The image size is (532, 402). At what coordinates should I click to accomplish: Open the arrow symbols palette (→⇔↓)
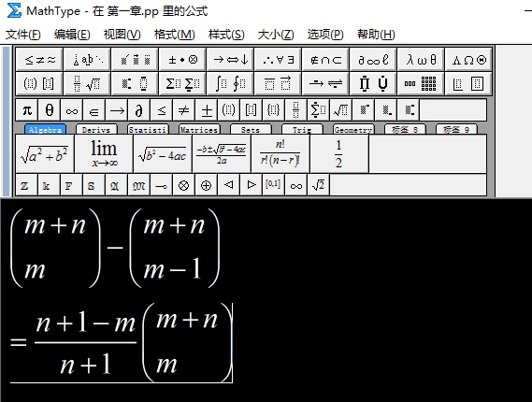click(230, 60)
